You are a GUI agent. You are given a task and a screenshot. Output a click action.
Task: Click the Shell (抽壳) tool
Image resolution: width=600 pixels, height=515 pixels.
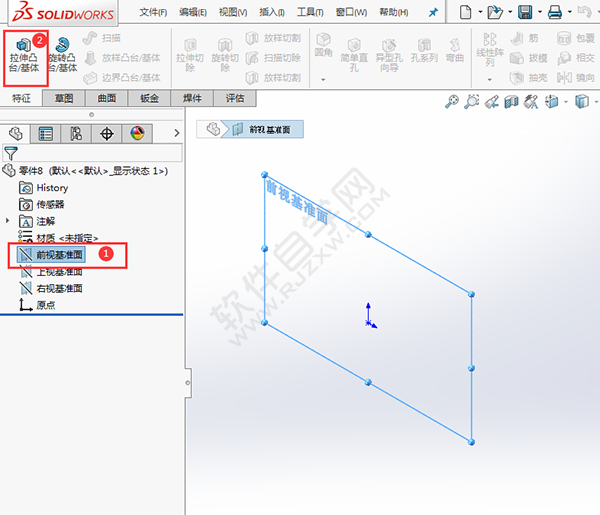[529, 78]
